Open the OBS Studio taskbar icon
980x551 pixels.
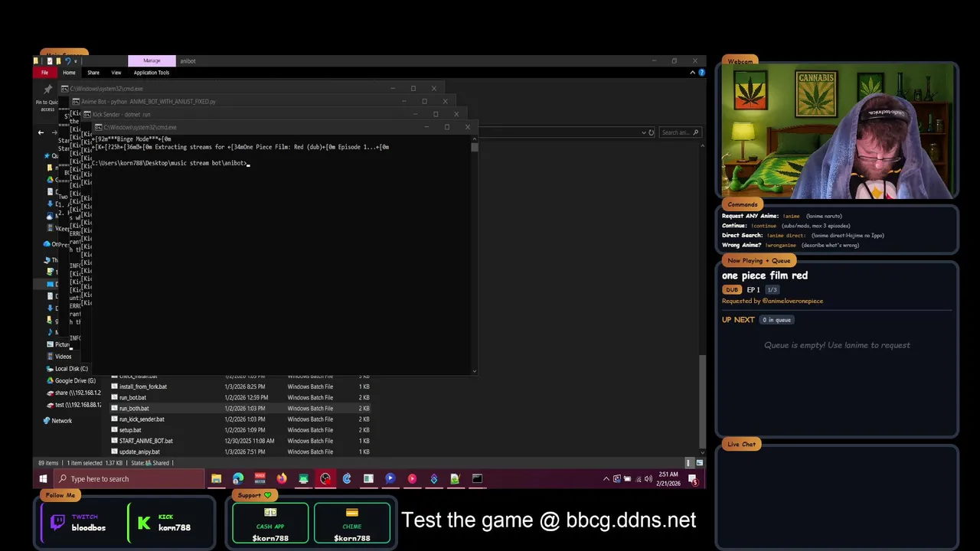(325, 479)
